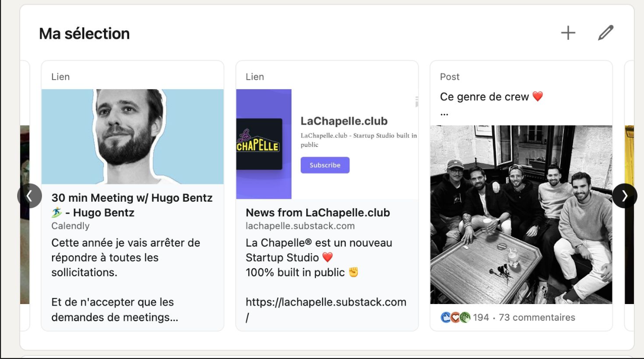
Task: Select the Et de n'accepter que les demandes text
Action: (115, 310)
